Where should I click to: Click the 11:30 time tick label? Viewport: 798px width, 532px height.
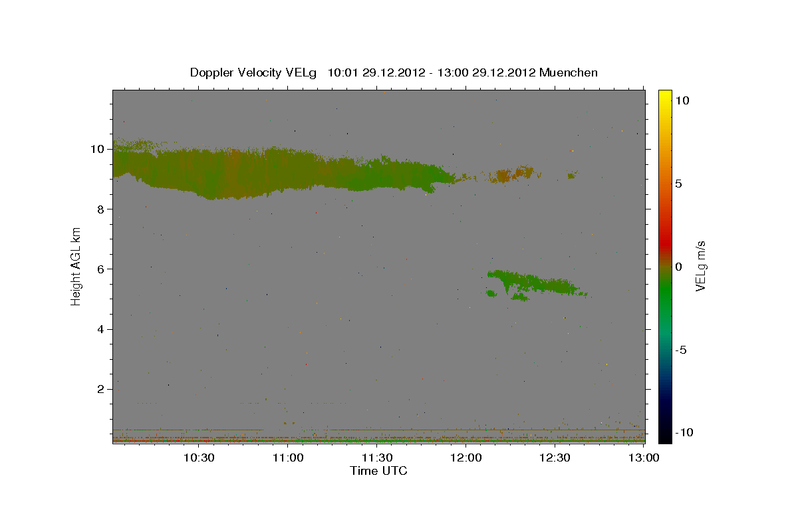click(377, 458)
